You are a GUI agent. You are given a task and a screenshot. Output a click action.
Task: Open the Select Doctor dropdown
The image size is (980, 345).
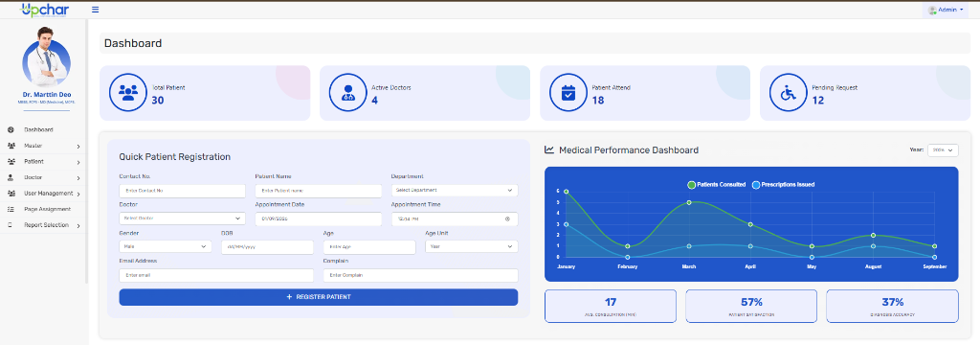[x=182, y=218]
